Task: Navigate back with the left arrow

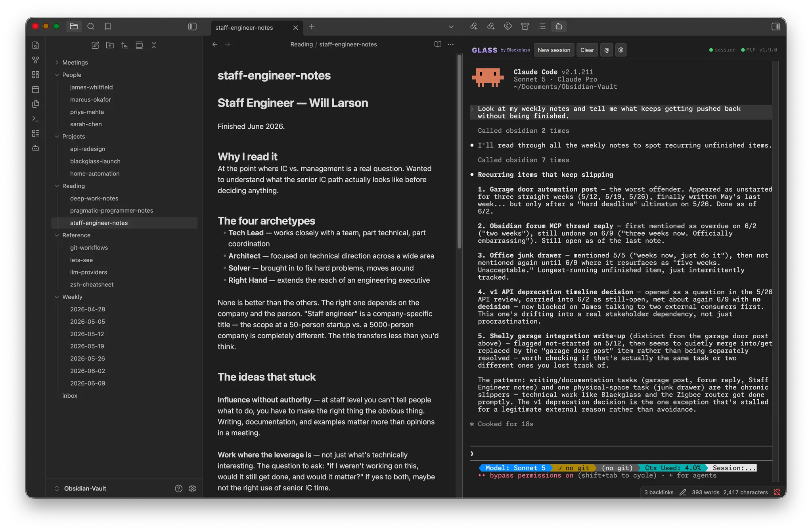Action: [215, 44]
